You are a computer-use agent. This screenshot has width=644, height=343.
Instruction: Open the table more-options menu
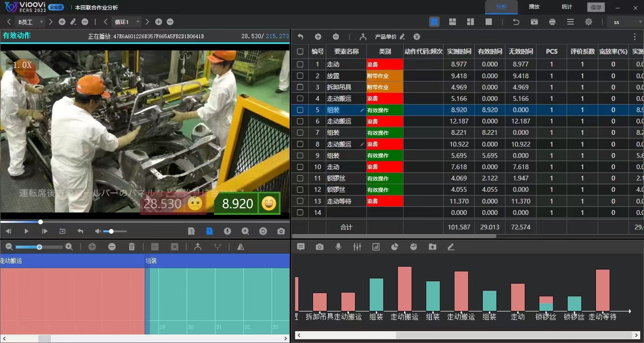(635, 37)
